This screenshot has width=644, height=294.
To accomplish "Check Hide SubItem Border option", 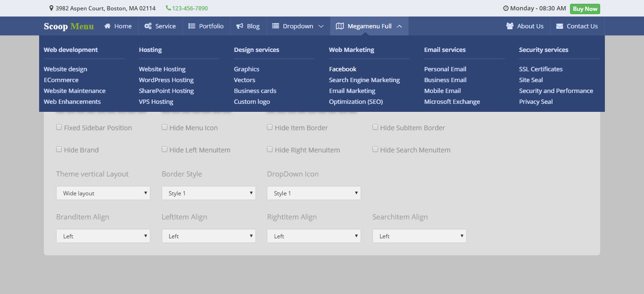I will (x=375, y=127).
